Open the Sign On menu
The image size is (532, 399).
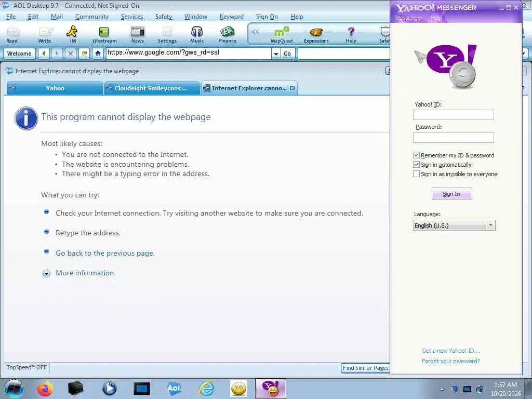click(x=267, y=17)
